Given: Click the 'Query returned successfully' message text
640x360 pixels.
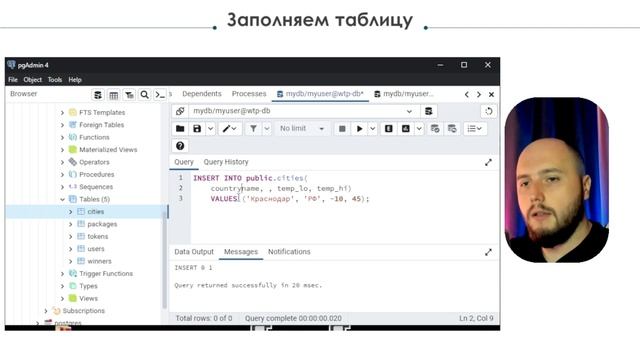Looking at the screenshot, I should [248, 285].
